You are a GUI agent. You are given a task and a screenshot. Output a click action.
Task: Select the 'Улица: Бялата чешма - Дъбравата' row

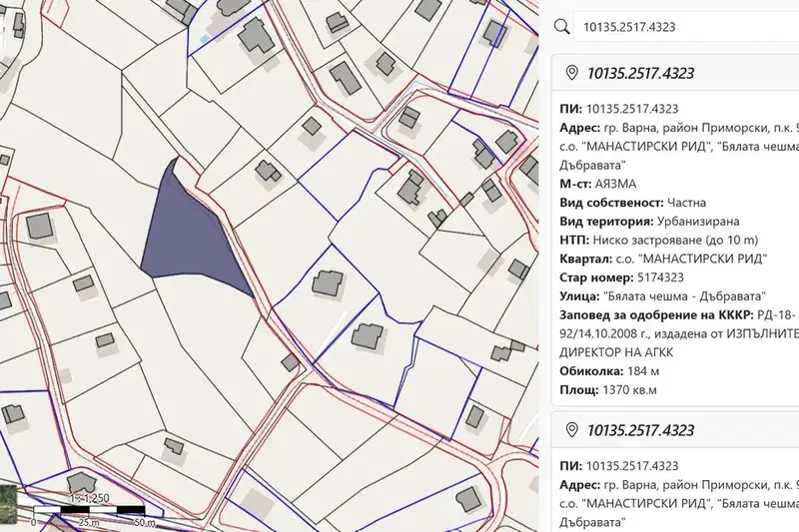(663, 296)
